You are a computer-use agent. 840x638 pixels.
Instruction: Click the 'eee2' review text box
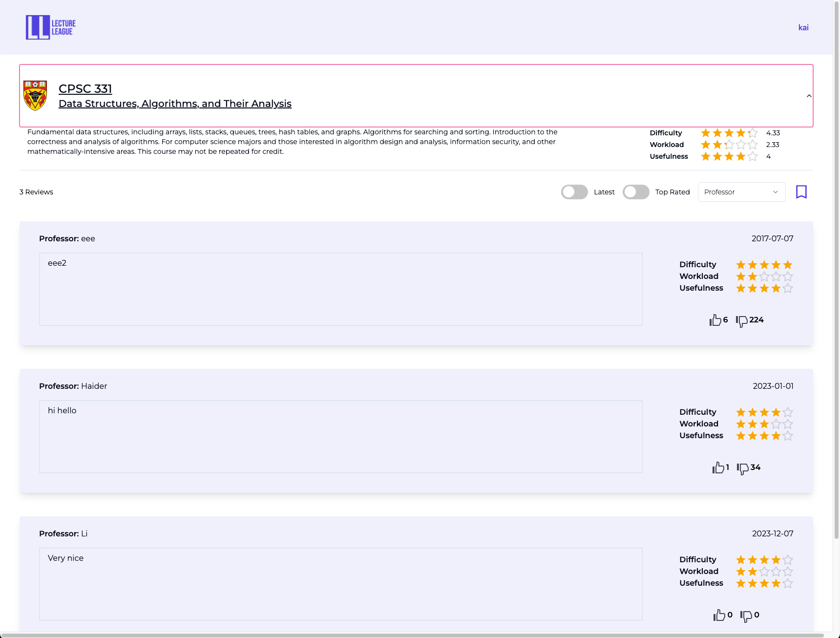pos(340,289)
